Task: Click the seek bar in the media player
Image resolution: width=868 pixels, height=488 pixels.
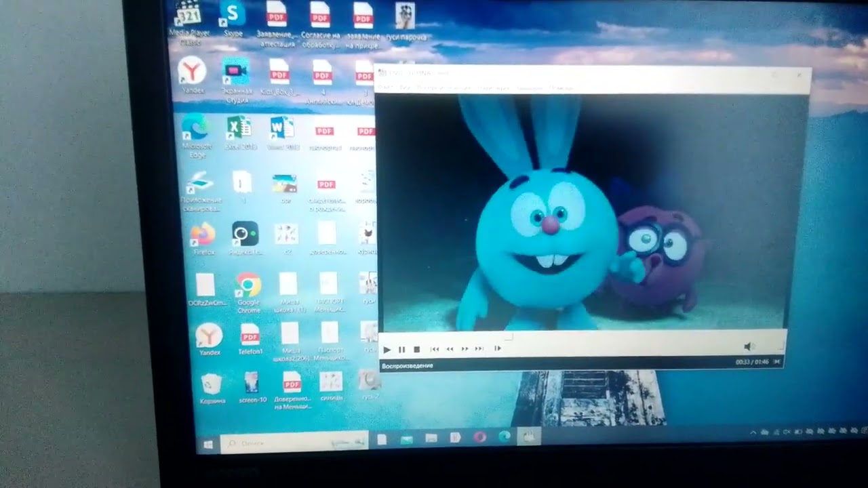Action: point(582,335)
